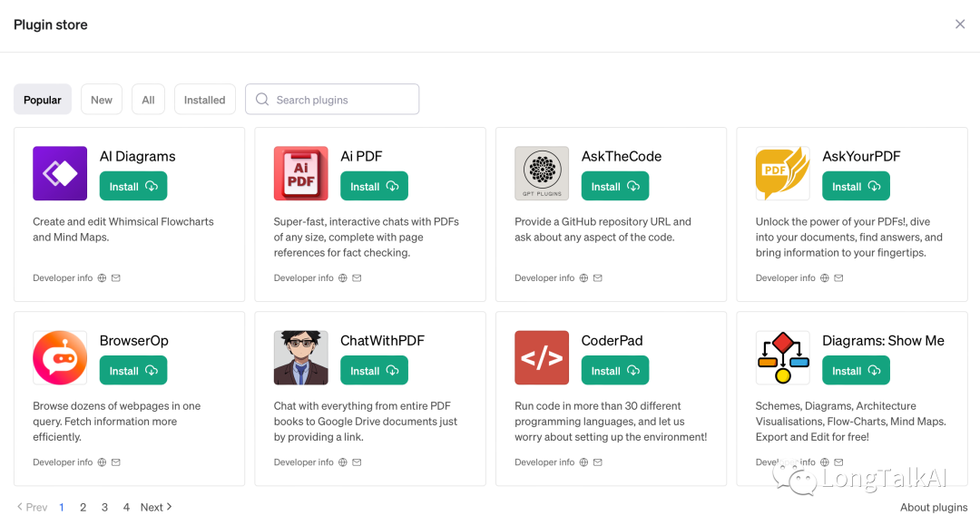Go to Next page of plugins
Screen dimensions: 980x525
click(156, 508)
